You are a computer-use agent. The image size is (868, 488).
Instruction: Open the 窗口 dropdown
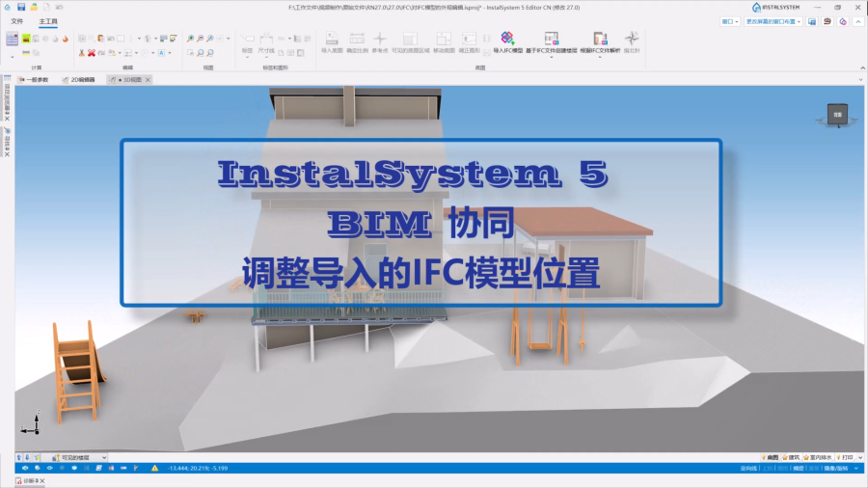pos(730,21)
